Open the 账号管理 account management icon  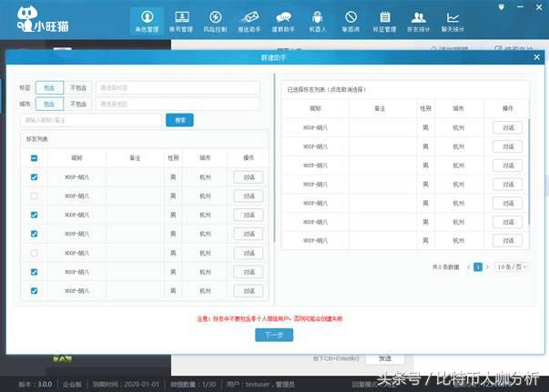click(181, 21)
